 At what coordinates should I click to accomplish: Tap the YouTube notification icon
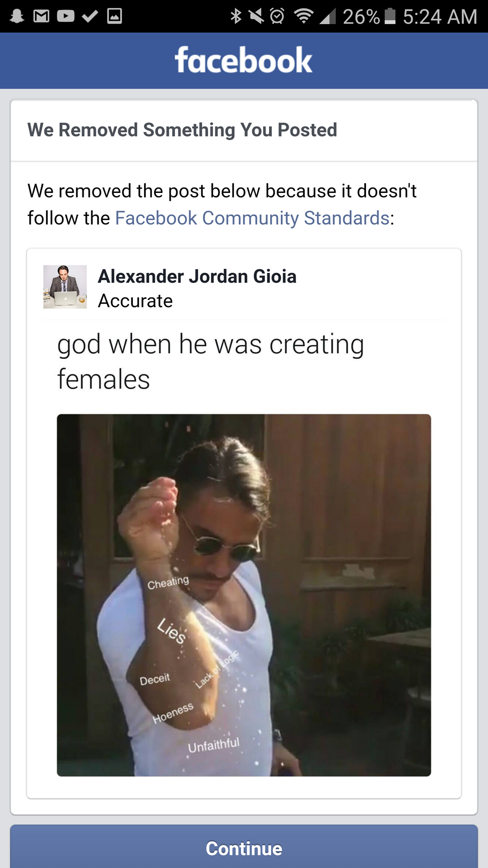(x=66, y=16)
